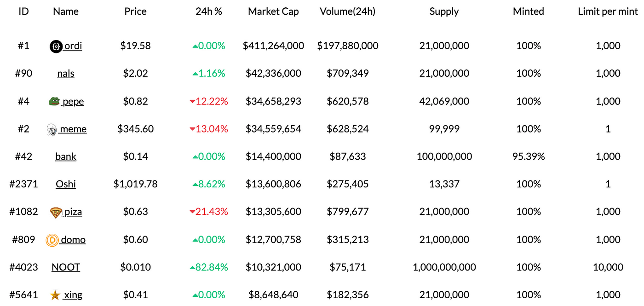Click the Minted column header
Viewport: 644px width, 306px height.
pyautogui.click(x=528, y=12)
